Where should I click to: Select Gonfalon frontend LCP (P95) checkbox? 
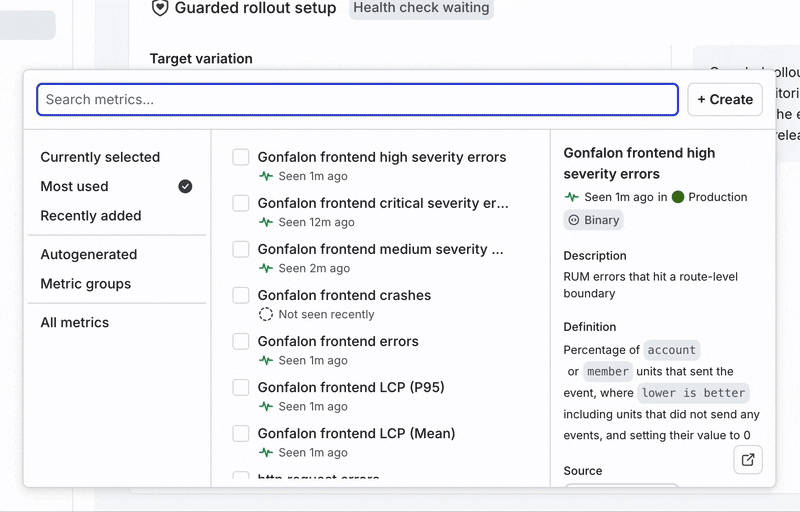241,387
